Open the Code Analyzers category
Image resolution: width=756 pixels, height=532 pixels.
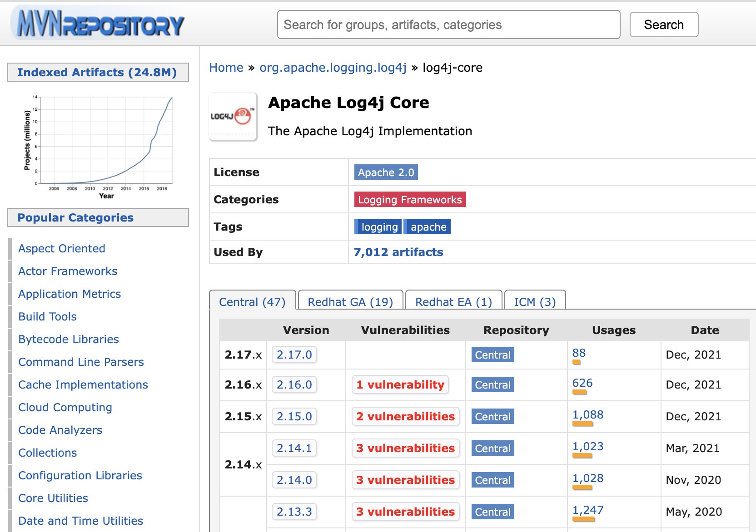coord(60,430)
